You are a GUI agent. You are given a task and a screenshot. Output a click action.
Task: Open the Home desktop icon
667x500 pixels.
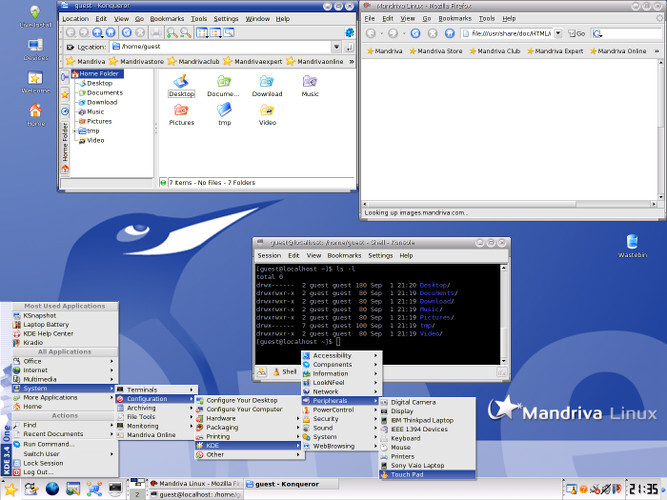pyautogui.click(x=35, y=116)
